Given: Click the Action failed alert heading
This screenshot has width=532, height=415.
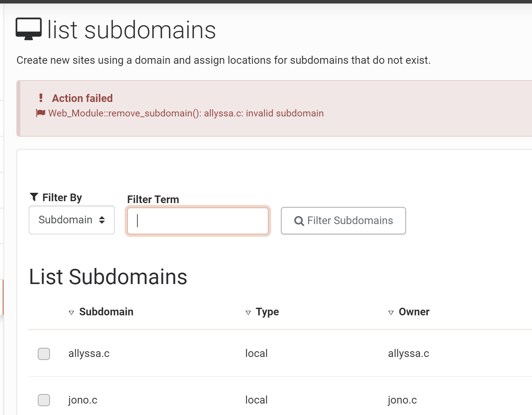Looking at the screenshot, I should (x=82, y=98).
